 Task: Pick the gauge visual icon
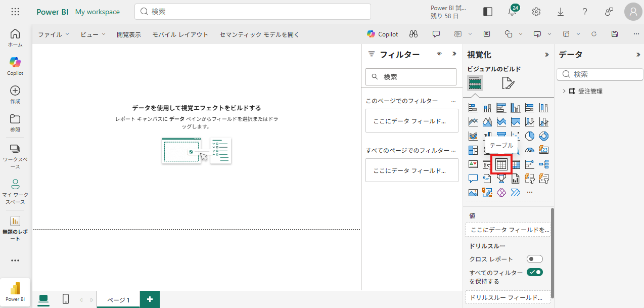pyautogui.click(x=530, y=150)
